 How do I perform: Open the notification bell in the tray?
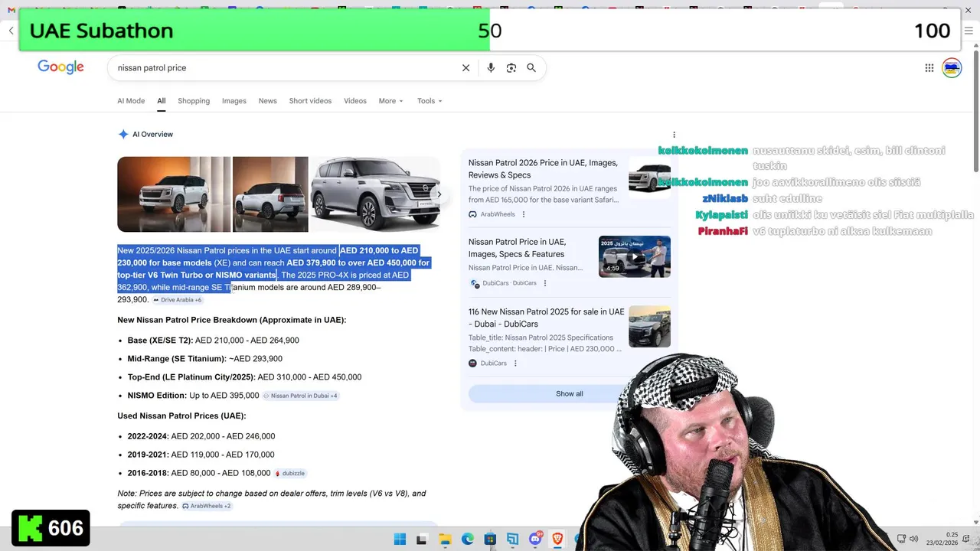pyautogui.click(x=966, y=540)
